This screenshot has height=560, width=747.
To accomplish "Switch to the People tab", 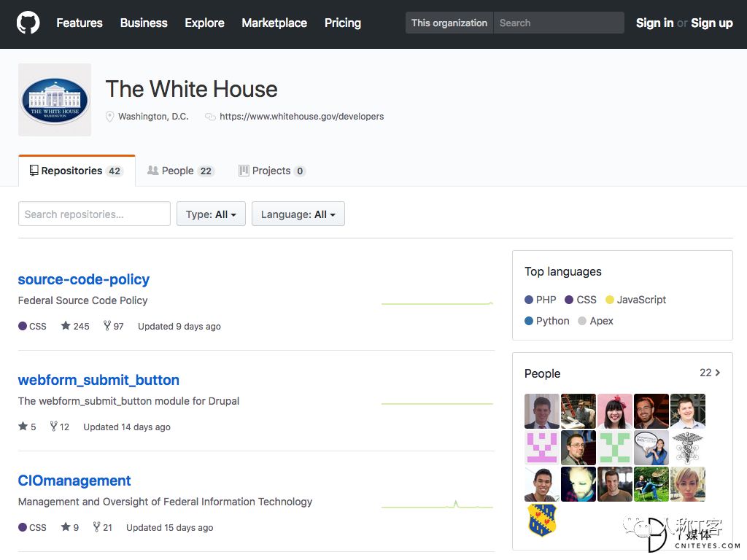I will click(181, 171).
